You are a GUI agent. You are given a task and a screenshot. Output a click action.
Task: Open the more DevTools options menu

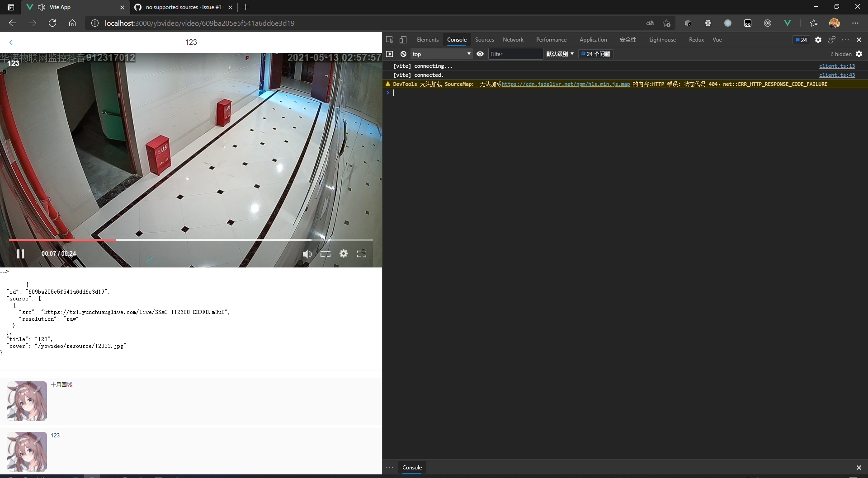[x=845, y=40]
